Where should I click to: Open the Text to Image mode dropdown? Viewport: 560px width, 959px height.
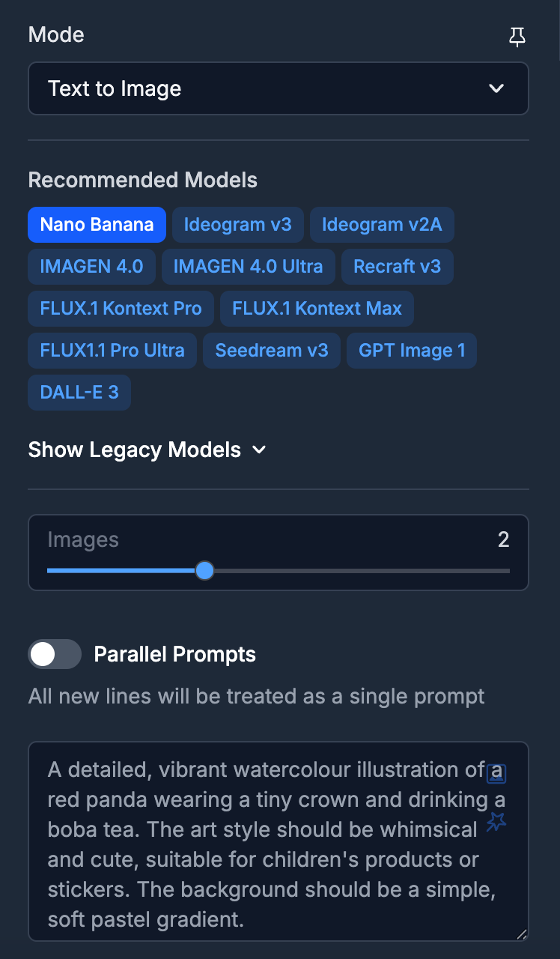tap(278, 88)
